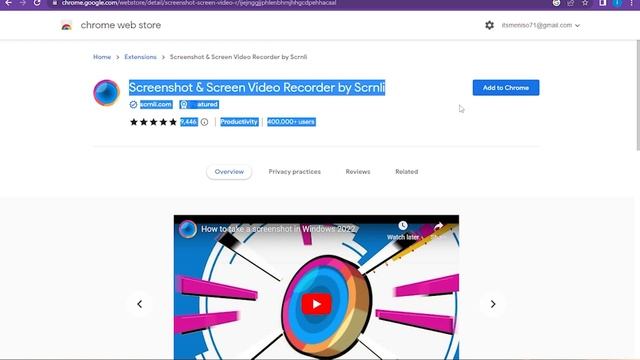This screenshot has width=640, height=360.
Task: Click the address bar URL
Action: (x=199, y=3)
